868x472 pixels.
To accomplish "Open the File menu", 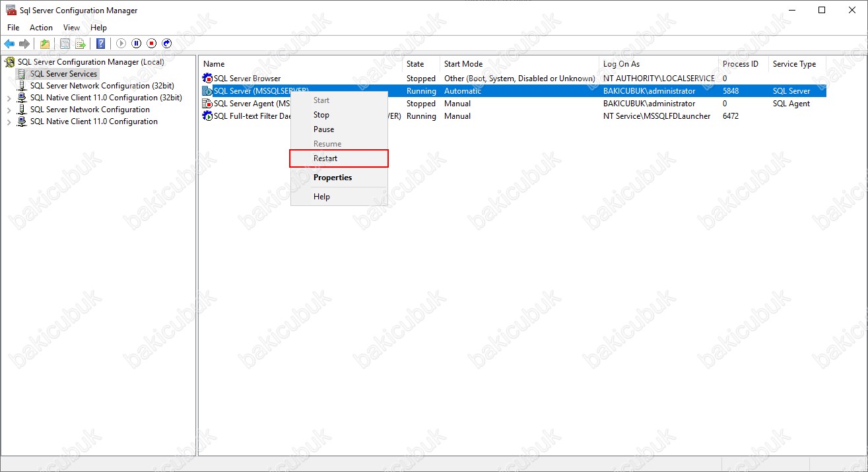I will [13, 28].
